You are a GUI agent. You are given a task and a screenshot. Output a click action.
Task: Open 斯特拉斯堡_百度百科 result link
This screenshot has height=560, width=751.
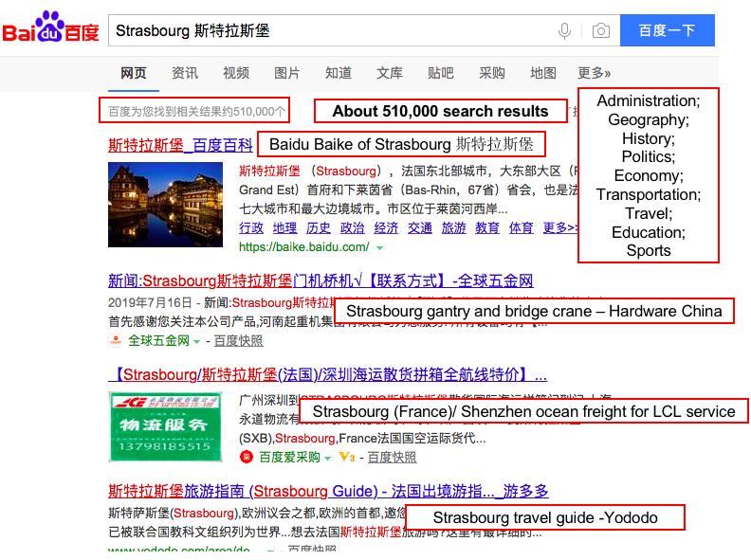[x=180, y=145]
